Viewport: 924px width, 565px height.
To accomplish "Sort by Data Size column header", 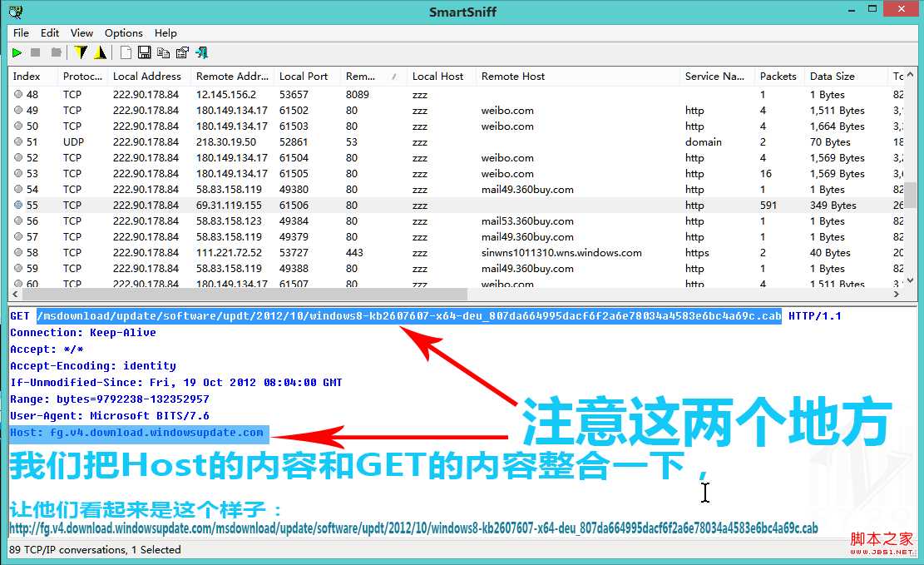I will [846, 76].
